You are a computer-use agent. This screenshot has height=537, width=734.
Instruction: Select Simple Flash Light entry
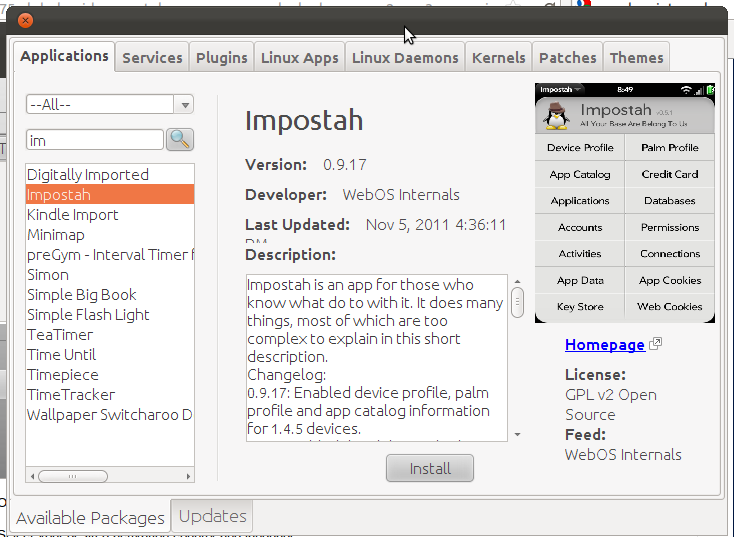(110, 315)
